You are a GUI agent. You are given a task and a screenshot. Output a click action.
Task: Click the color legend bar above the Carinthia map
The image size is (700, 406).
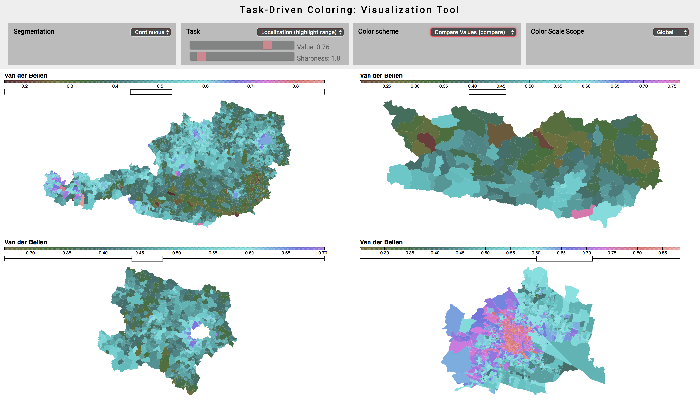(520, 81)
